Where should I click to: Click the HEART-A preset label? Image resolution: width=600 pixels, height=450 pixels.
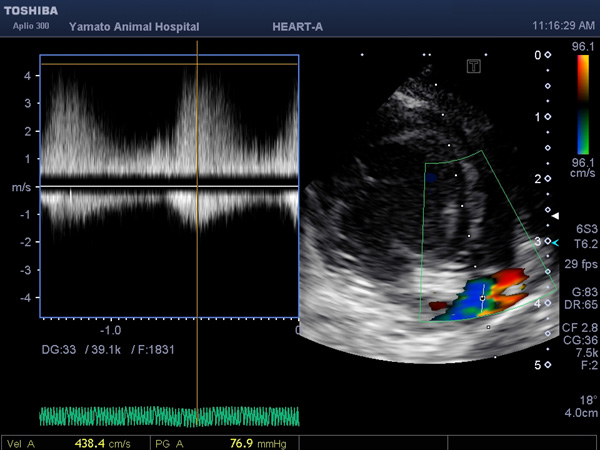point(298,27)
